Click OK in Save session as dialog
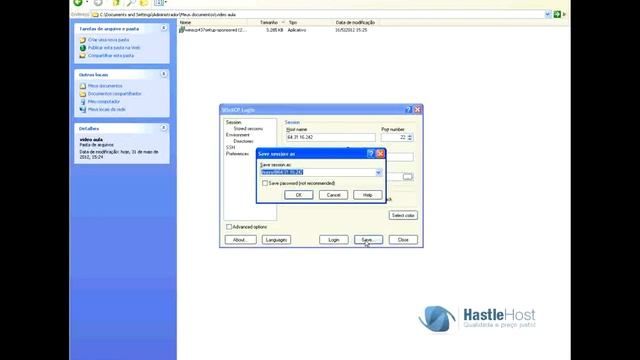The height and width of the screenshot is (360, 640). [x=299, y=195]
